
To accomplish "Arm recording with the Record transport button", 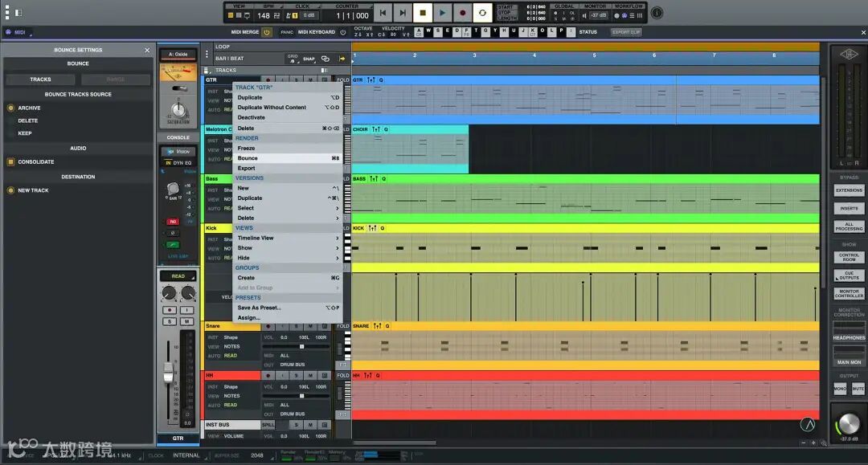I will pos(462,13).
